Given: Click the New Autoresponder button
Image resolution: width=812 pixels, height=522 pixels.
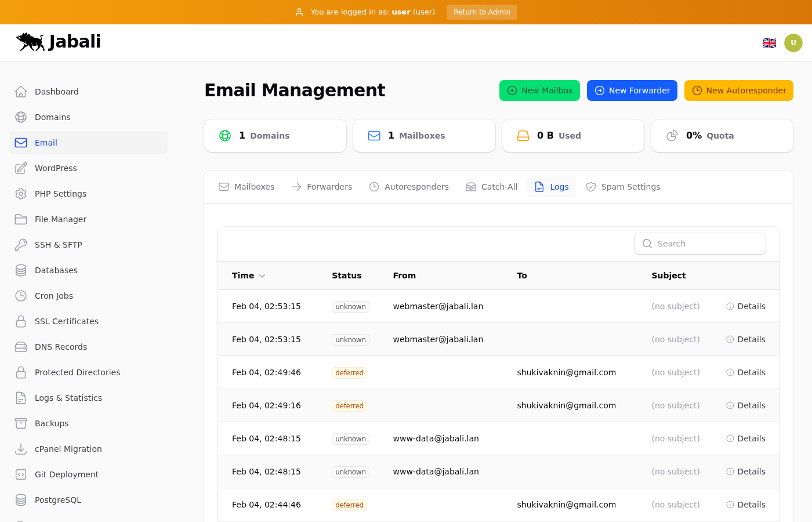Looking at the screenshot, I should click(738, 90).
